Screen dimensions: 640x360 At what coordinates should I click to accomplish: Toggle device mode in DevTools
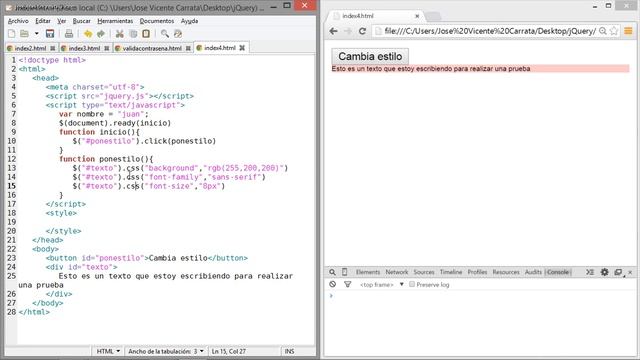coord(345,272)
